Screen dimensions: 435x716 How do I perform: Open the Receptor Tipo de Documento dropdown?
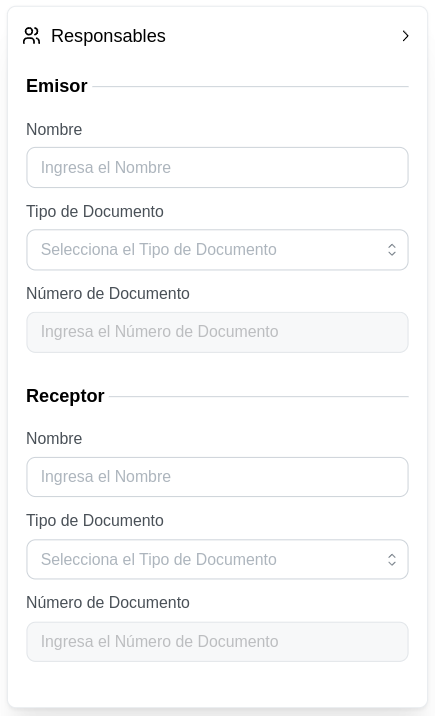217,559
